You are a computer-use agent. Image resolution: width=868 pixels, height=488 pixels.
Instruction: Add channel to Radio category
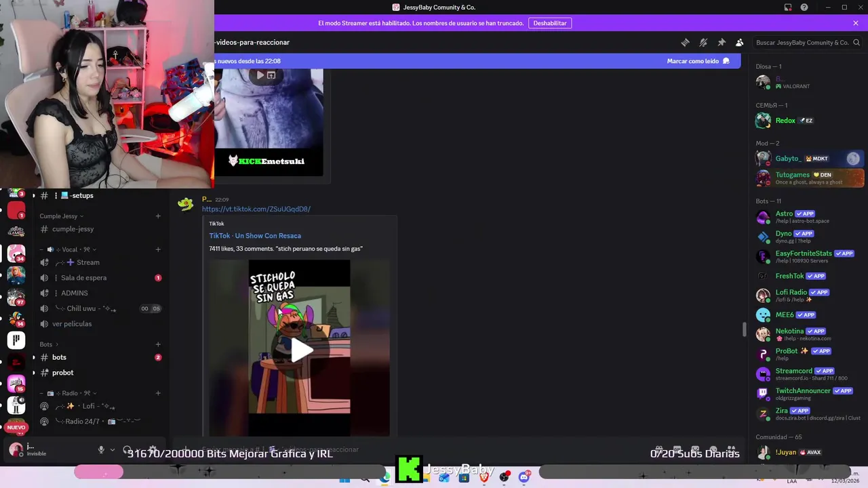pos(158,393)
